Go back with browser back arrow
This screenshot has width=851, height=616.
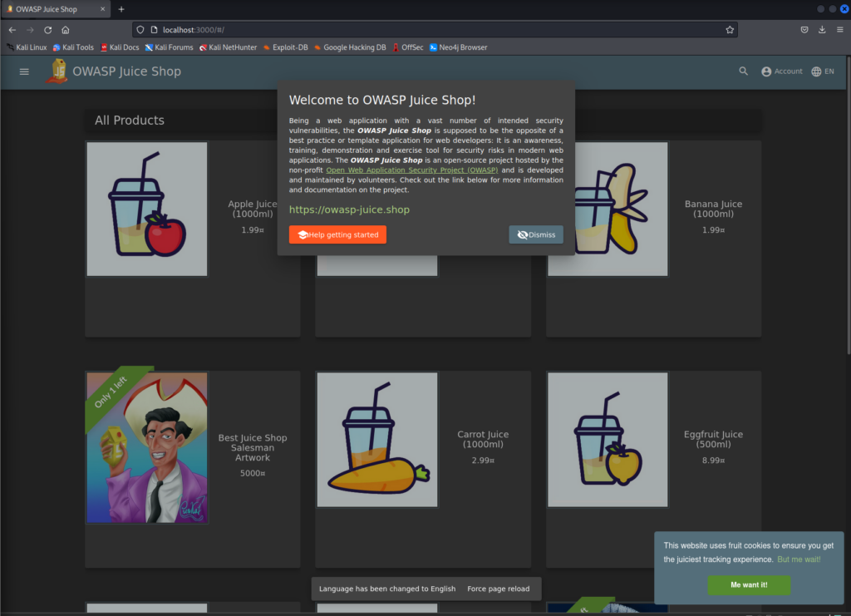point(12,30)
